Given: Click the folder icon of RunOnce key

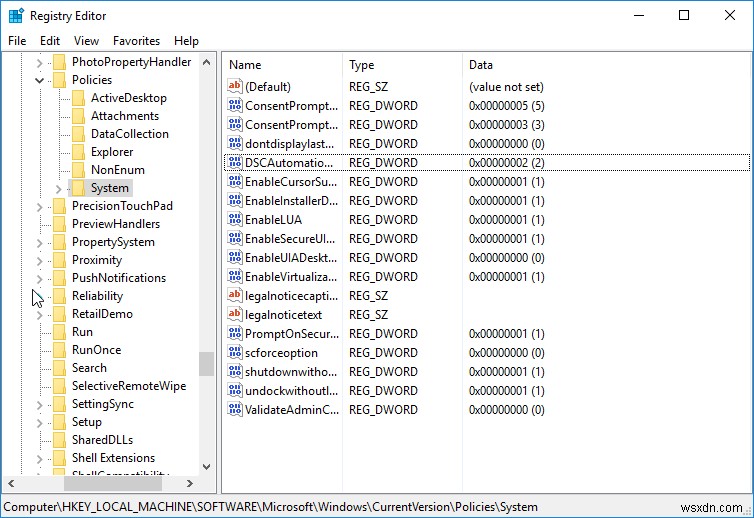Looking at the screenshot, I should [59, 350].
